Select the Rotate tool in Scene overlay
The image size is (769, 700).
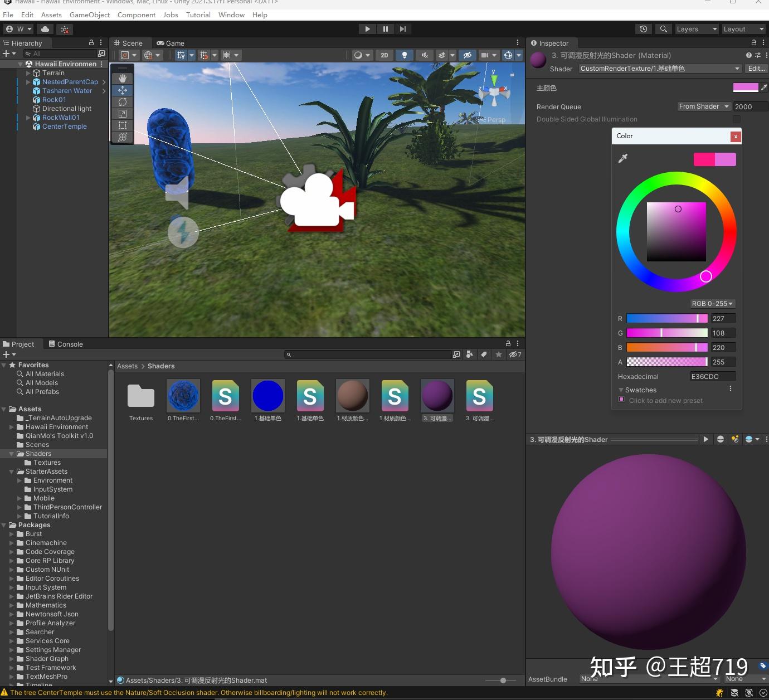coord(123,102)
